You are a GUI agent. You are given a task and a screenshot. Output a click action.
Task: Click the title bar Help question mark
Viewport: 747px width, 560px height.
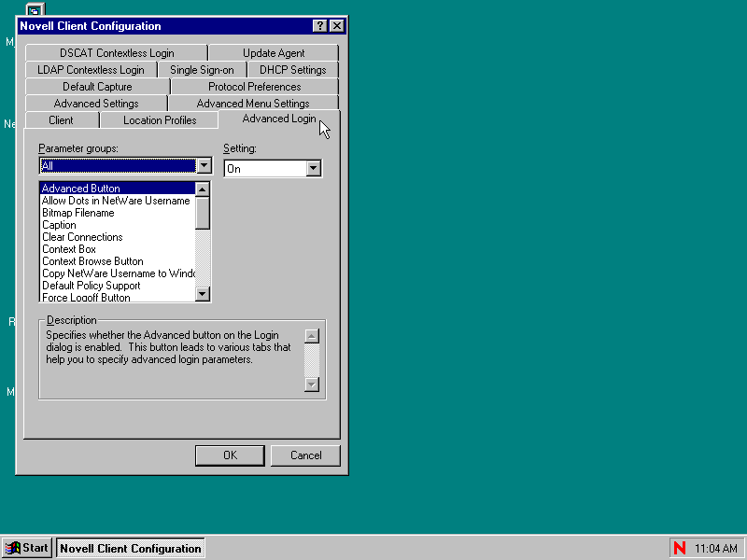click(x=319, y=26)
